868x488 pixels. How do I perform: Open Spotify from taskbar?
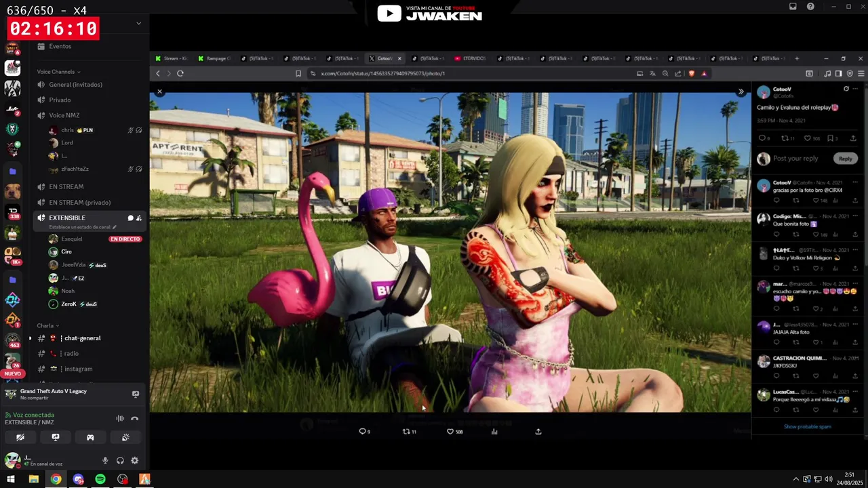[100, 479]
